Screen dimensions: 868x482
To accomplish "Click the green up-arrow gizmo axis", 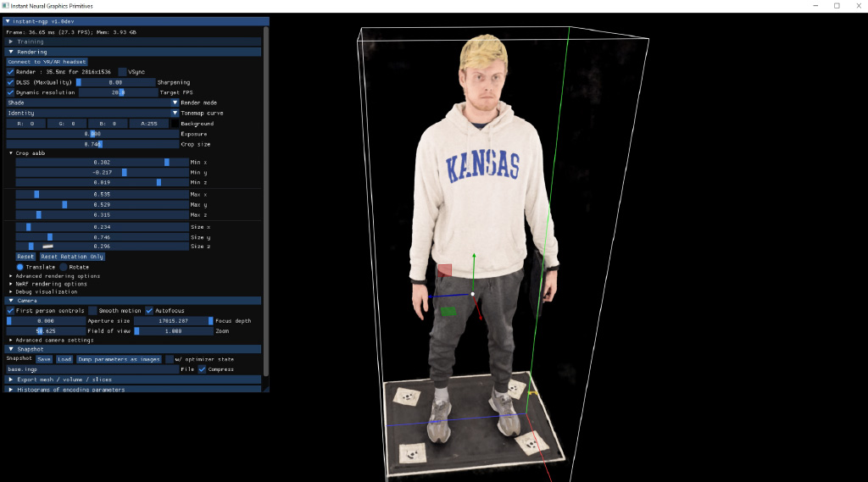I will (x=474, y=272).
